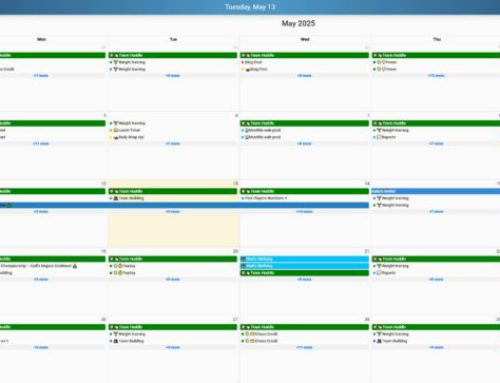This screenshot has width=500, height=383.
Task: Click the Reports icon on Thursday May 8
Action: click(379, 137)
